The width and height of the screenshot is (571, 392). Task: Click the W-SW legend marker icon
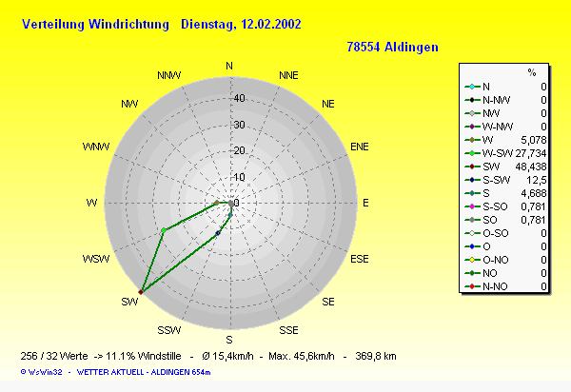[x=473, y=152]
